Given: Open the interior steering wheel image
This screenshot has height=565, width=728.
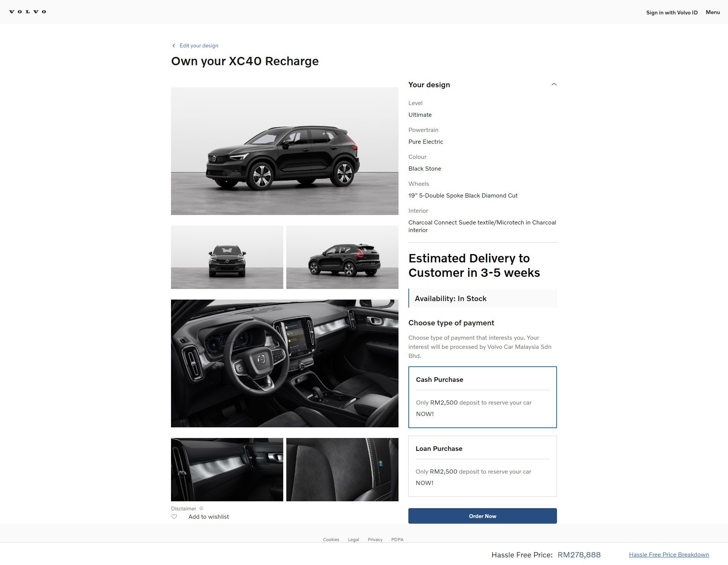Looking at the screenshot, I should [284, 363].
